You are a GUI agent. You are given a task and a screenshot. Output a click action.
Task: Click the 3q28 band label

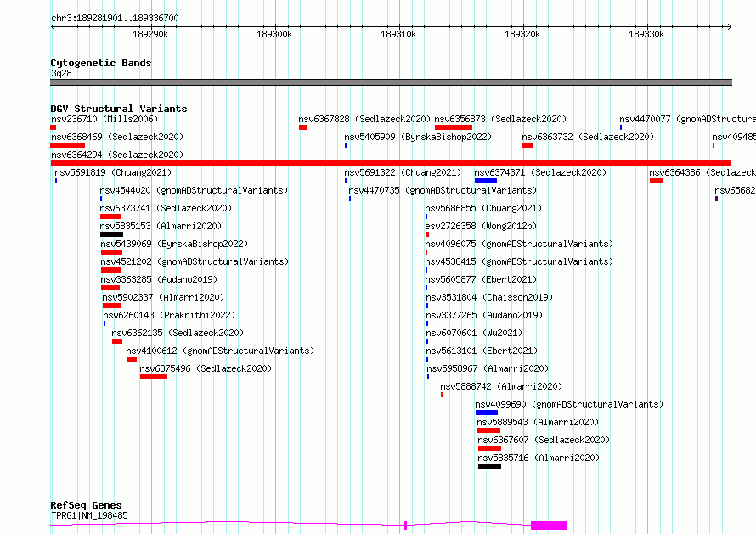[61, 73]
